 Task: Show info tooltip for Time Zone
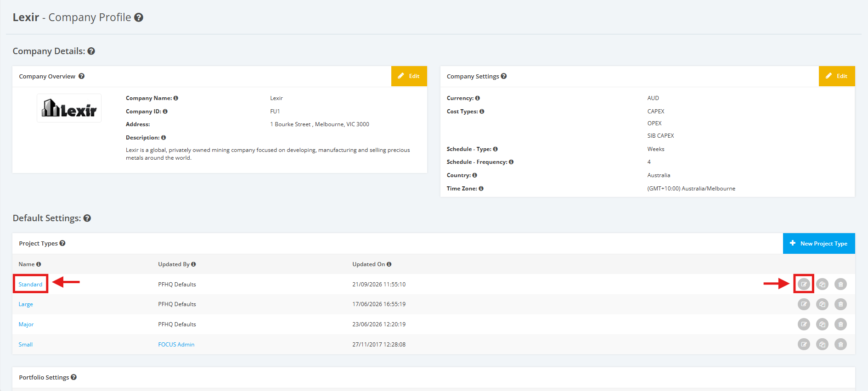point(481,189)
